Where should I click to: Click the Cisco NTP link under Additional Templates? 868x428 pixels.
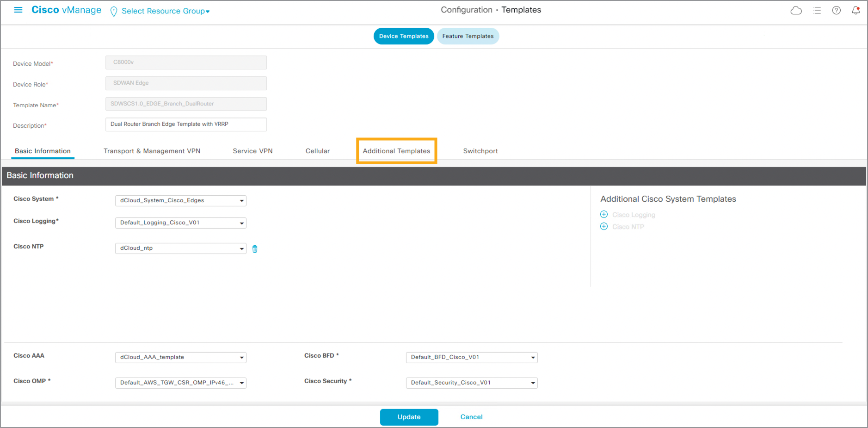pyautogui.click(x=628, y=227)
